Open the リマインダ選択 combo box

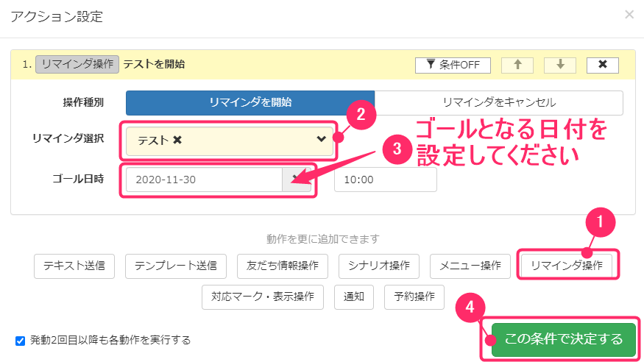coord(230,141)
